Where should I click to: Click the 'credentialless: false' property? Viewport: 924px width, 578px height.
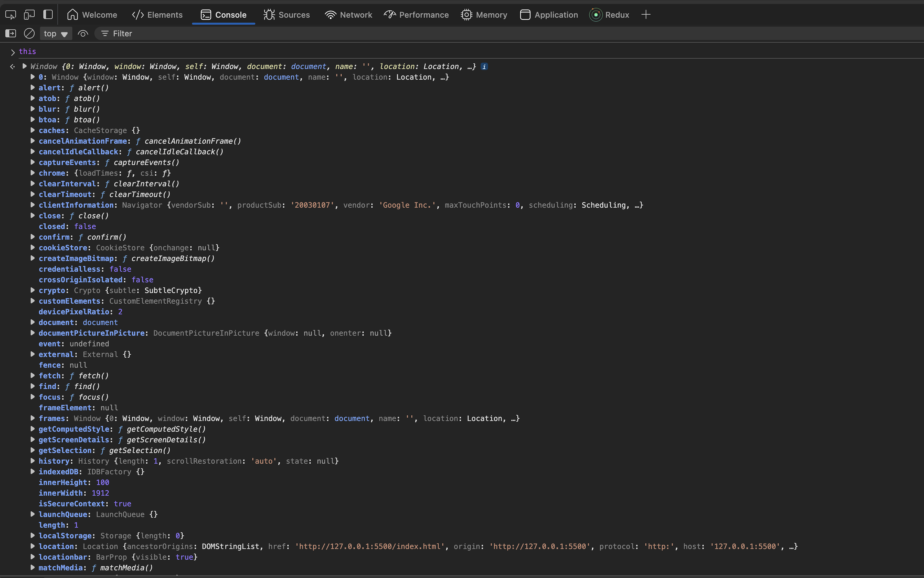pos(85,269)
